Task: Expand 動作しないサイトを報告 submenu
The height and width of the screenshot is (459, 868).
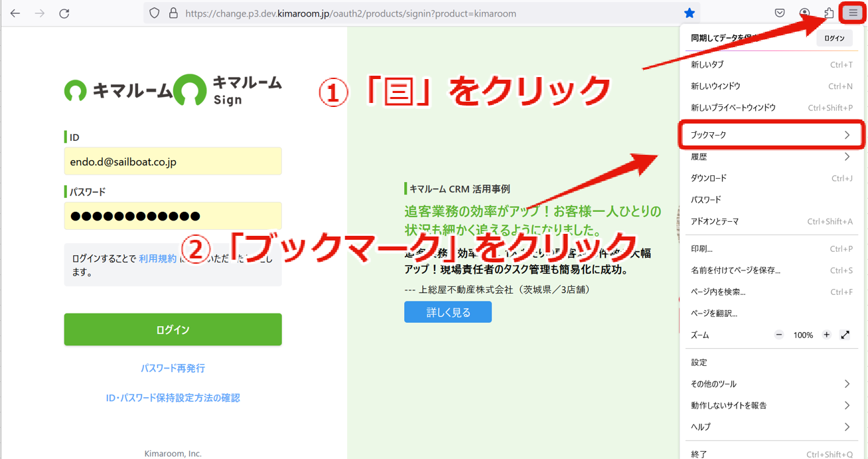Action: [771, 405]
